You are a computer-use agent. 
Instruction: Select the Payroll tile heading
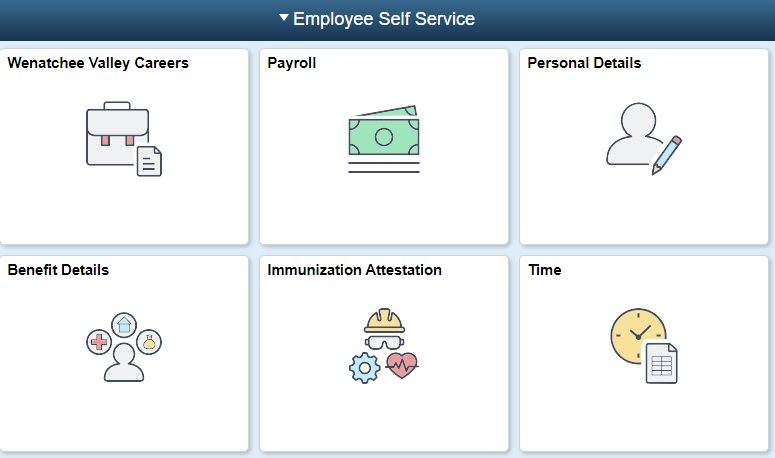click(x=292, y=63)
